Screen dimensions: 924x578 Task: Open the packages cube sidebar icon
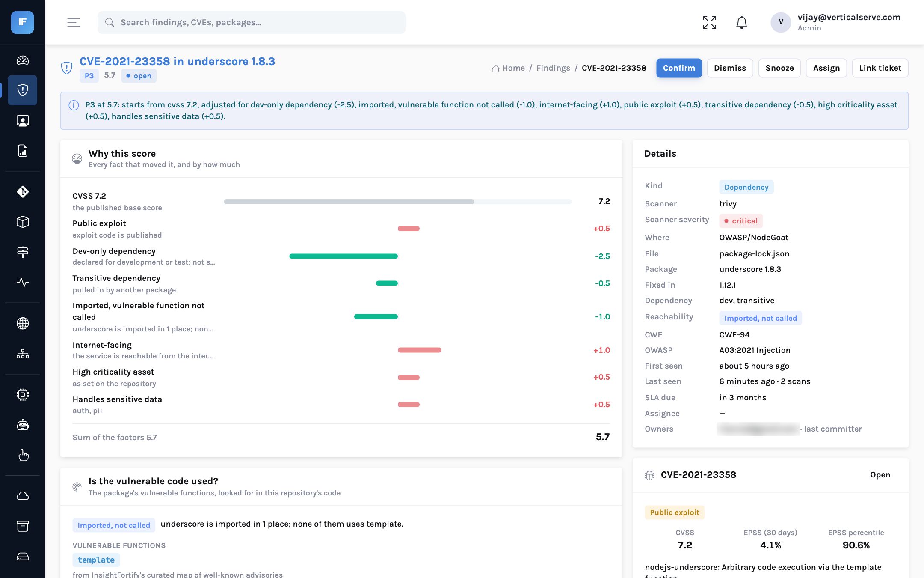pyautogui.click(x=23, y=222)
